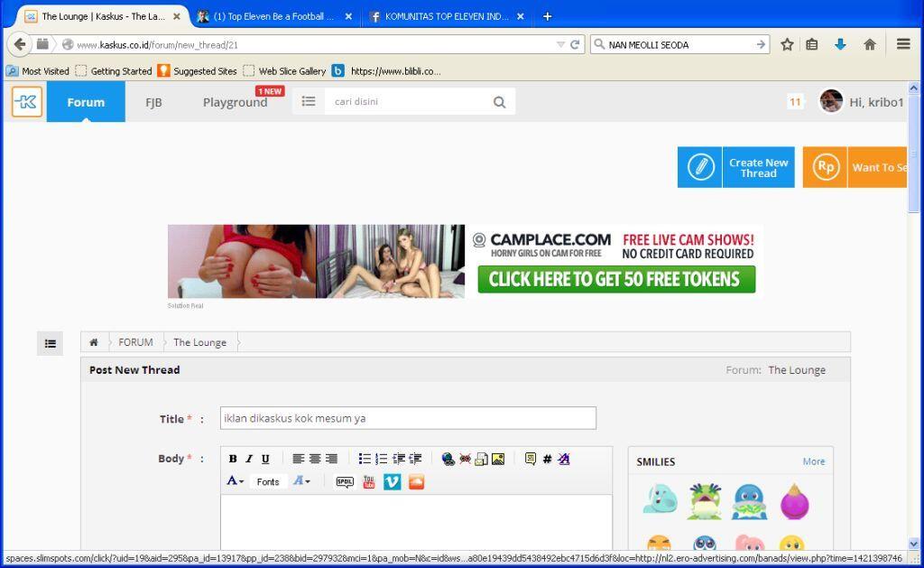924x568 pixels.
Task: Align body text right
Action: coord(331,459)
